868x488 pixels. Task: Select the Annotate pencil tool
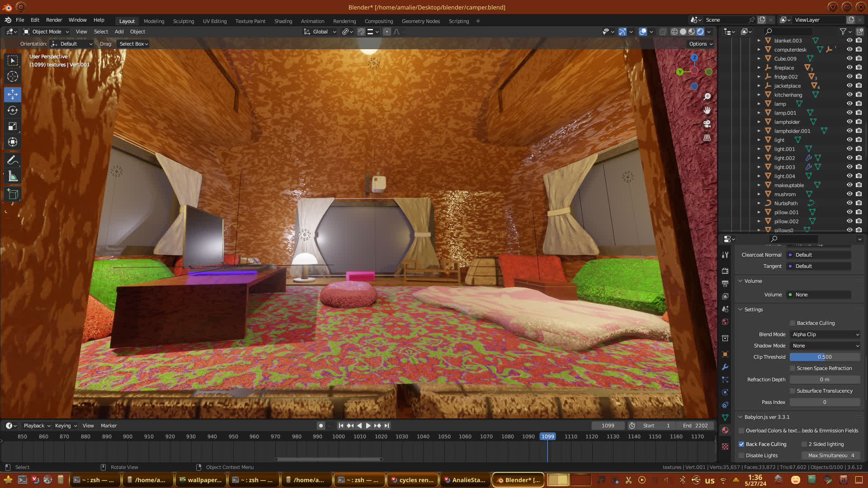[13, 160]
